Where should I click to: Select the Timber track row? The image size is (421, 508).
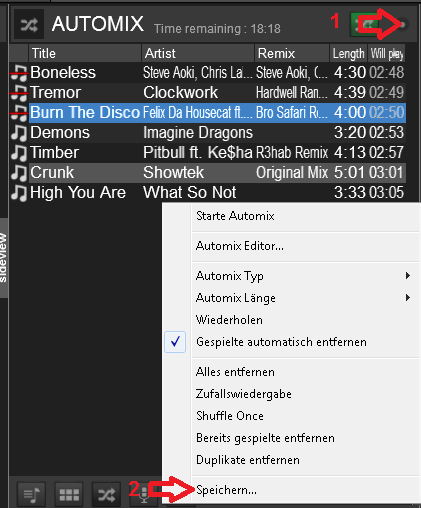pyautogui.click(x=208, y=153)
